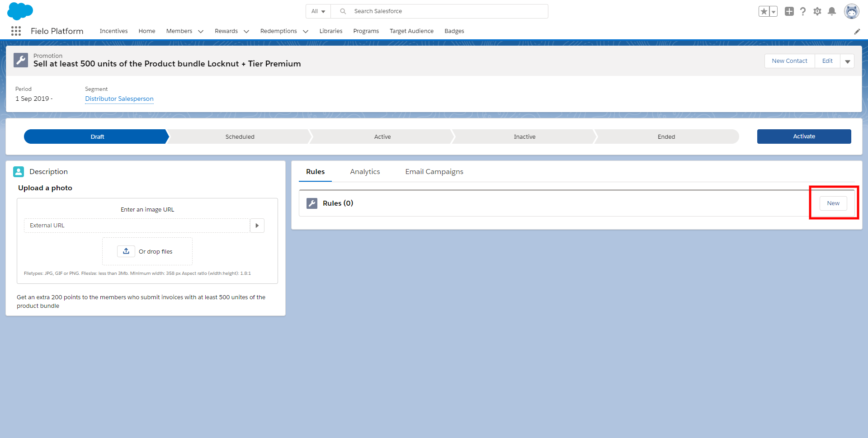Click the External URL input field

point(137,226)
